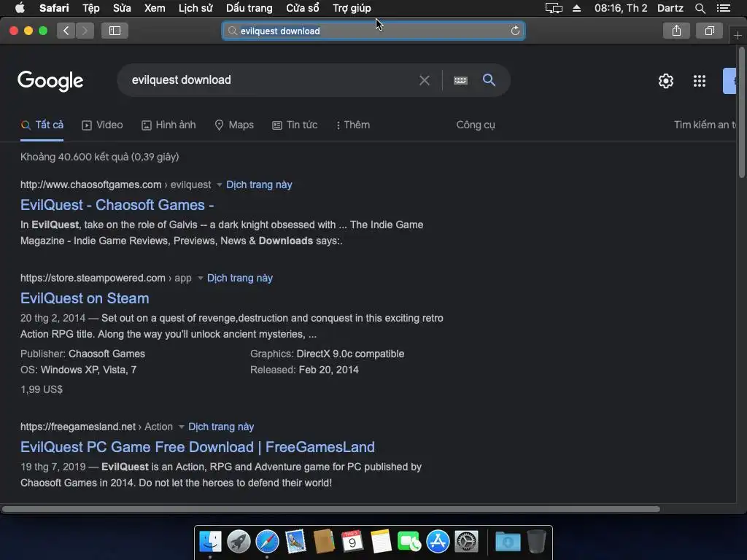The width and height of the screenshot is (747, 560).
Task: Open the Google apps grid
Action: 699,81
